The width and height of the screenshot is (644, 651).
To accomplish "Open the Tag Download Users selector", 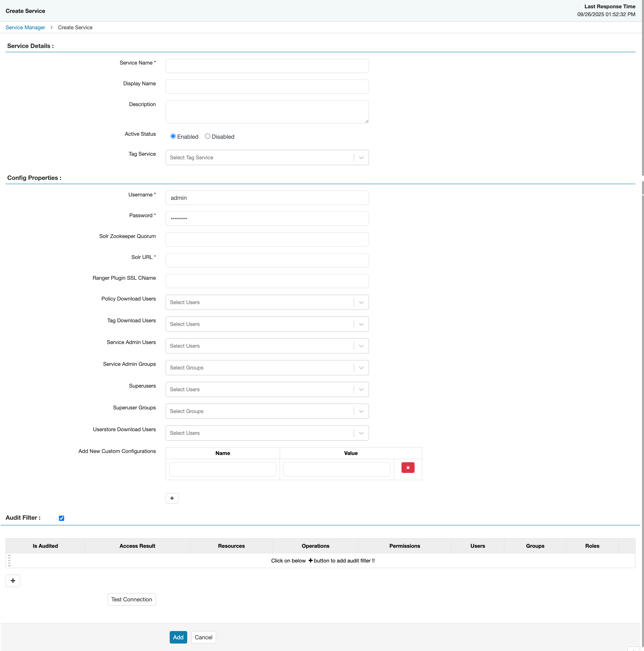I will coord(361,324).
